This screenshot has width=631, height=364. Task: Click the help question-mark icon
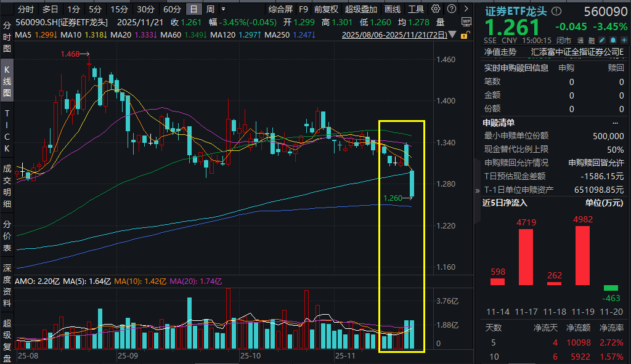(x=452, y=9)
